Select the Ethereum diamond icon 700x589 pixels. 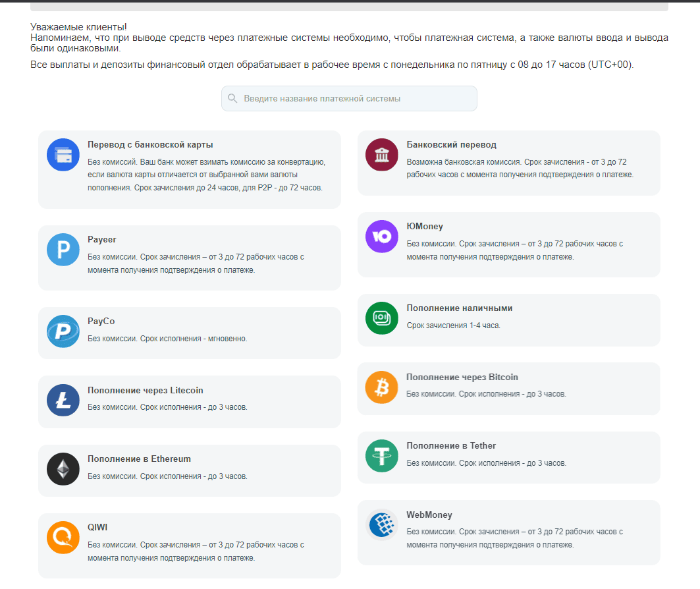click(63, 469)
